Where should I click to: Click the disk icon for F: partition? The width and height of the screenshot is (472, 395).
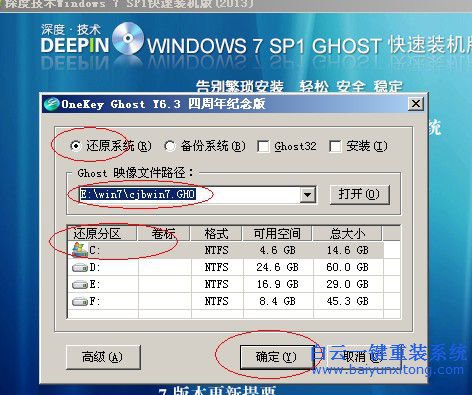click(x=80, y=301)
